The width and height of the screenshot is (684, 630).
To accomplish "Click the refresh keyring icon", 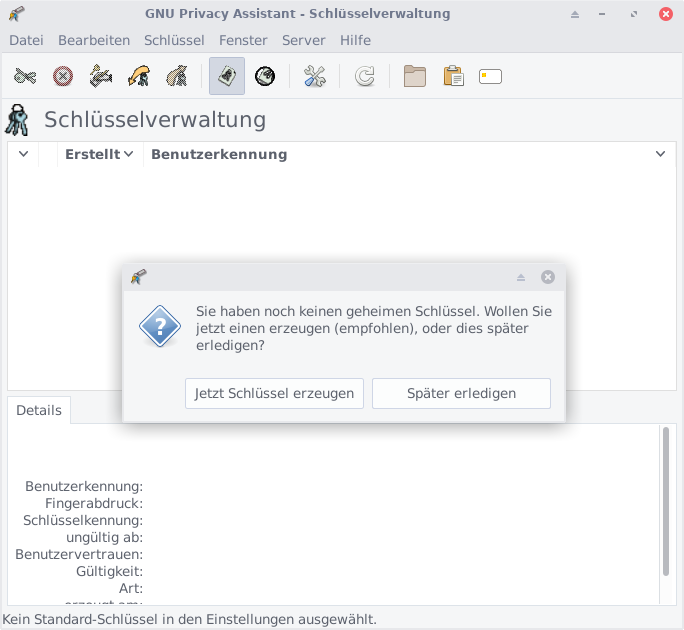I will [365, 76].
